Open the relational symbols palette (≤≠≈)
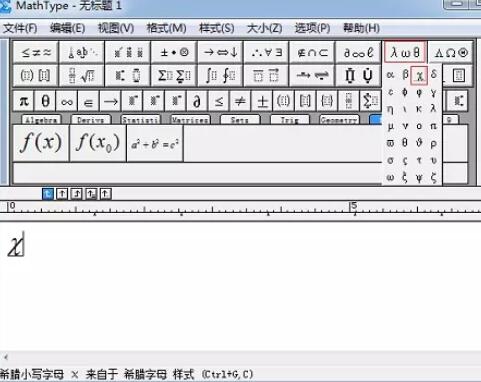The image size is (481, 382). (x=36, y=52)
